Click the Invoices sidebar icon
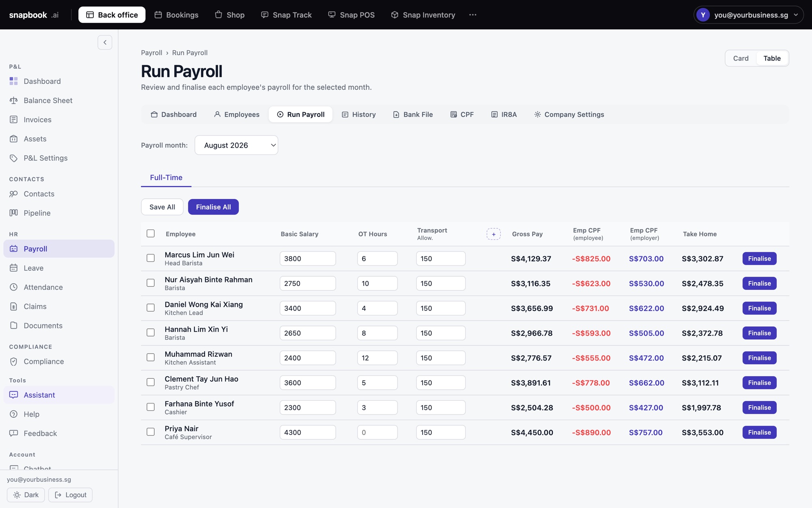 tap(14, 119)
